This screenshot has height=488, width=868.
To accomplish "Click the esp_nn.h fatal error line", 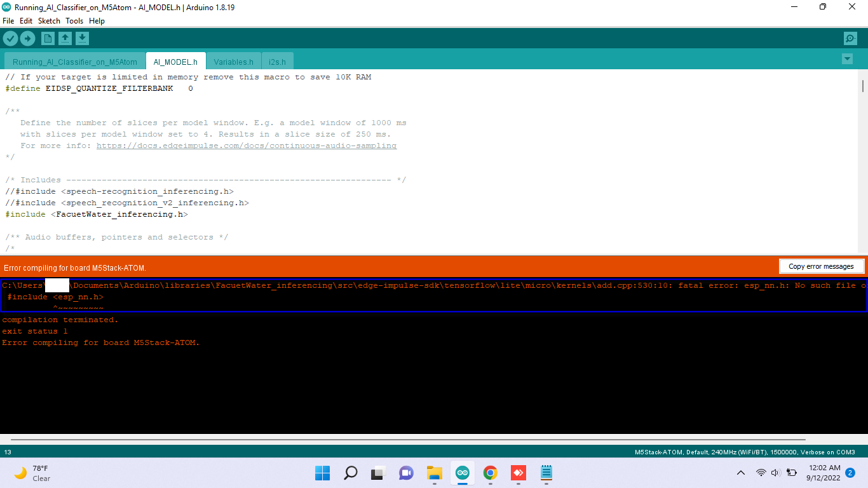I will 434,285.
